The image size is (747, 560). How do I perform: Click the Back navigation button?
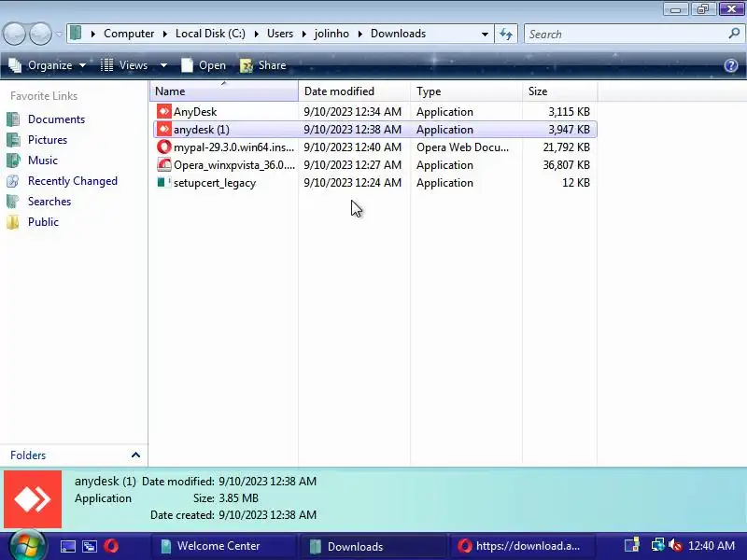[x=15, y=34]
